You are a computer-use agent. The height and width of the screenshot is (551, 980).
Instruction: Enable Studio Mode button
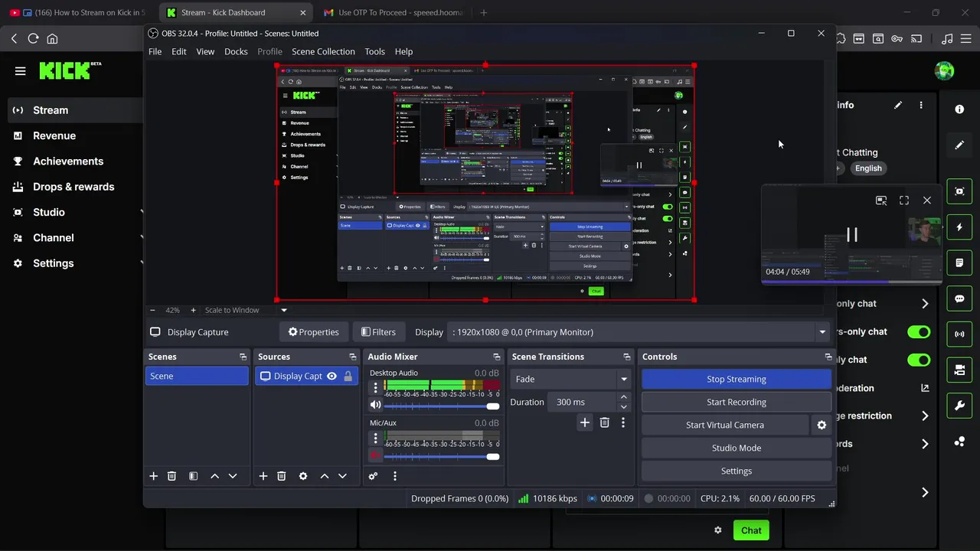[x=737, y=448]
